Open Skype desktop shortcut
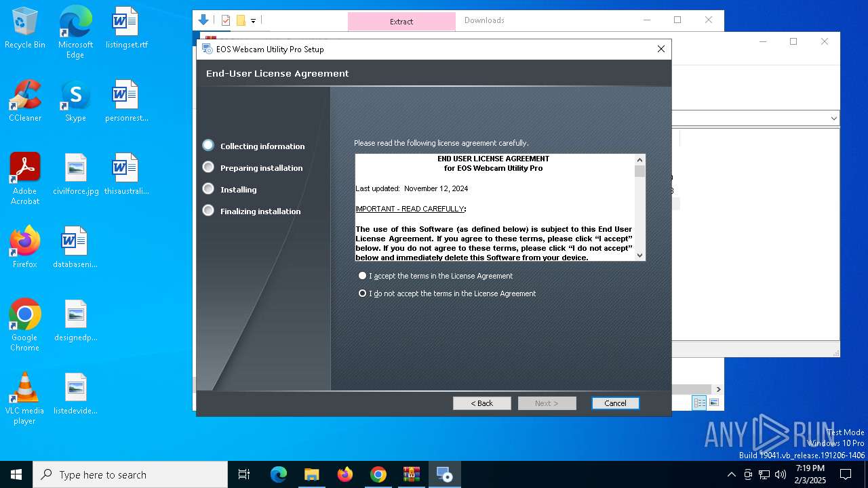The width and height of the screenshot is (868, 488). [x=75, y=101]
